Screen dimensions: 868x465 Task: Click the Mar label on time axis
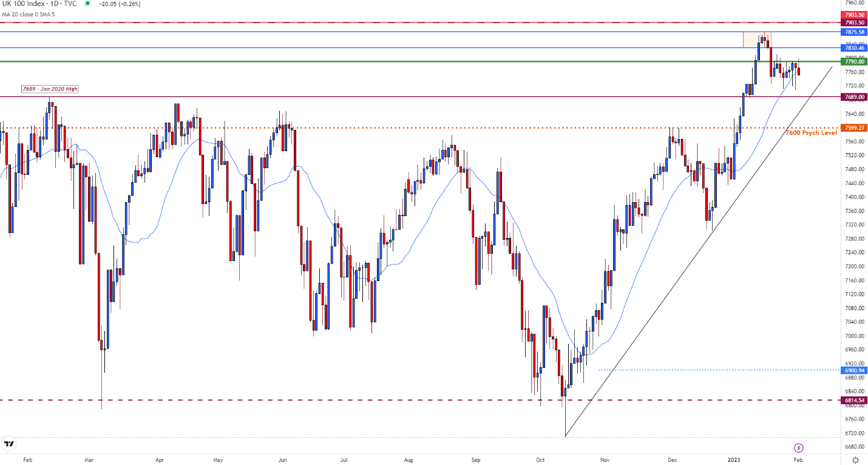[x=90, y=460]
